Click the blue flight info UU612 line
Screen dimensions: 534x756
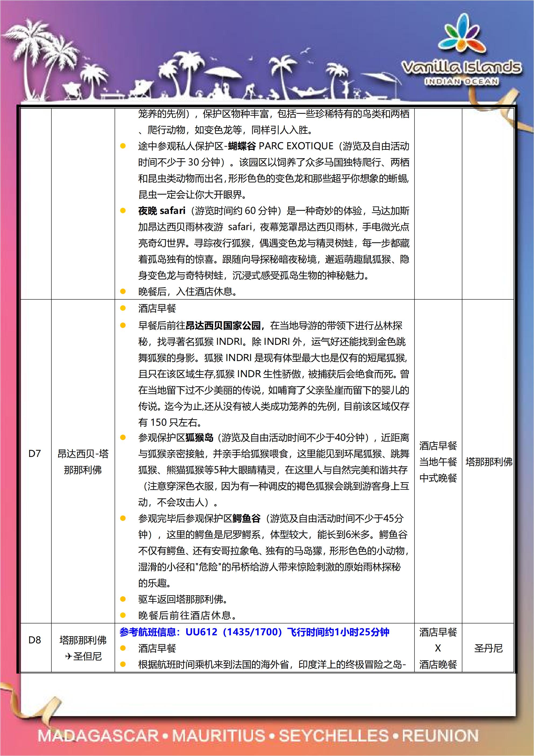pos(254,632)
